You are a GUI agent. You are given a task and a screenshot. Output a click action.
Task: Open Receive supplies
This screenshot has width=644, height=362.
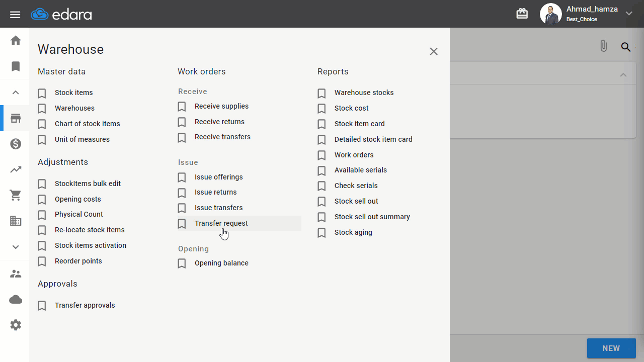coord(221,106)
